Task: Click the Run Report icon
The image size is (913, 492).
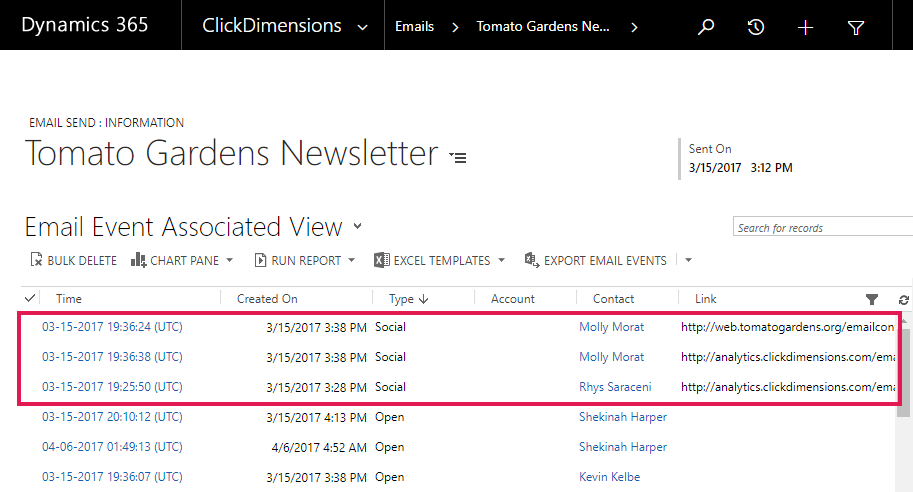Action: coord(260,260)
